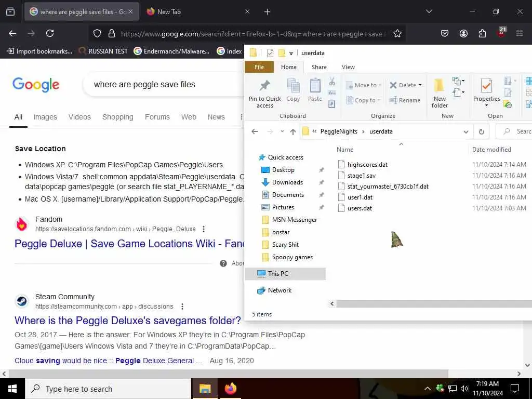Click Firefox reload page button
The width and height of the screenshot is (532, 399).
coord(50,33)
